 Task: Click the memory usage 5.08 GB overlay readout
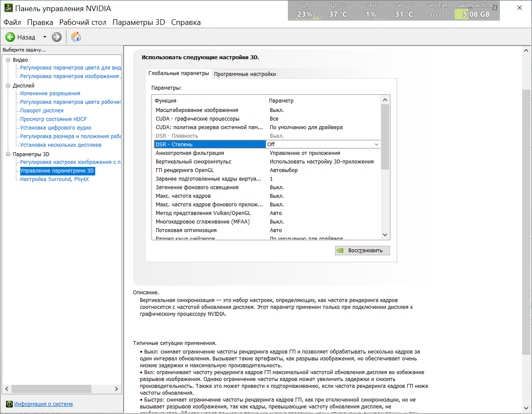point(476,14)
